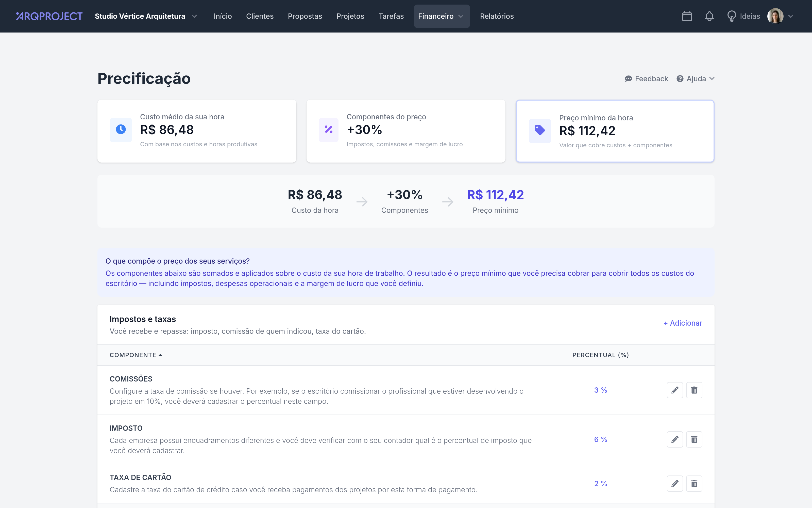This screenshot has height=508, width=812.
Task: Delete the IMPOSTO component
Action: [x=694, y=439]
